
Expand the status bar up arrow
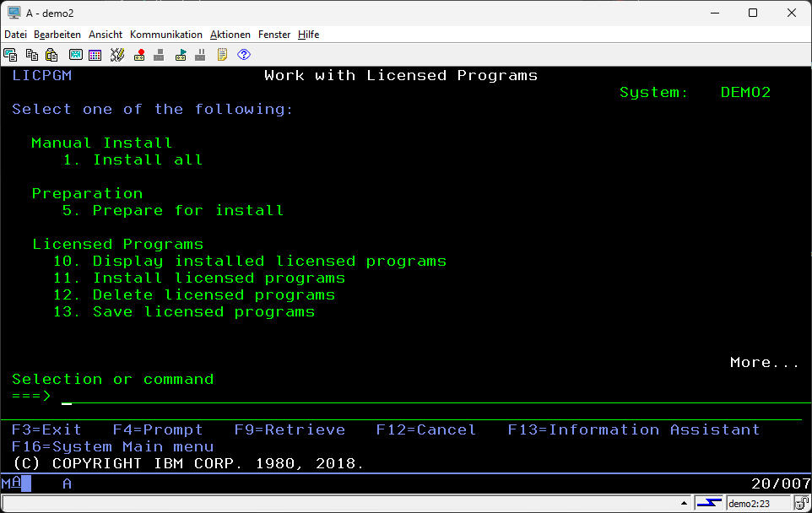[x=683, y=504]
